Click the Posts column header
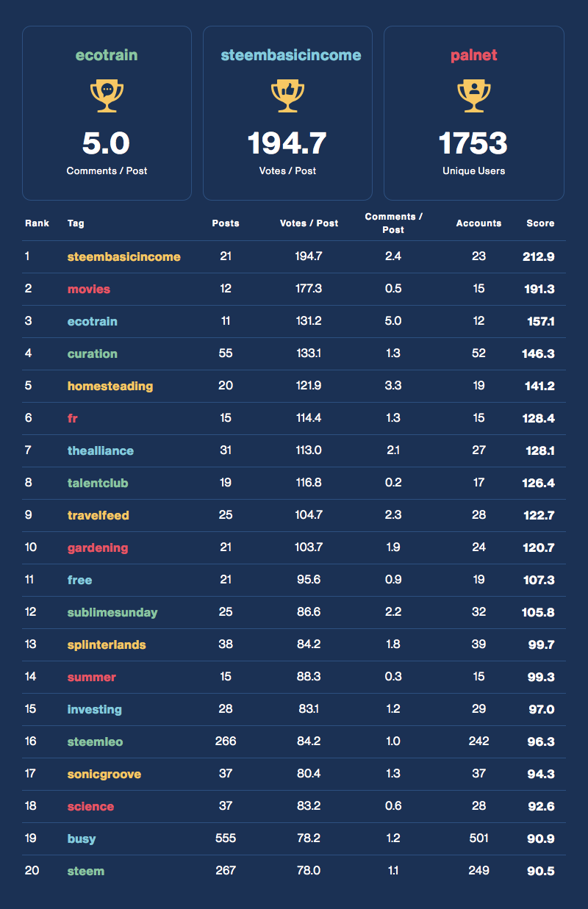588x909 pixels. pyautogui.click(x=226, y=223)
